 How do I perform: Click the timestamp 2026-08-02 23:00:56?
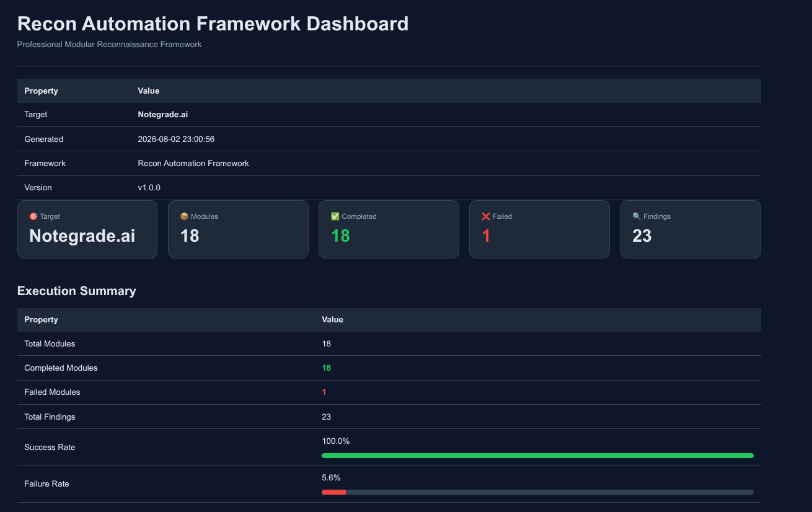176,139
